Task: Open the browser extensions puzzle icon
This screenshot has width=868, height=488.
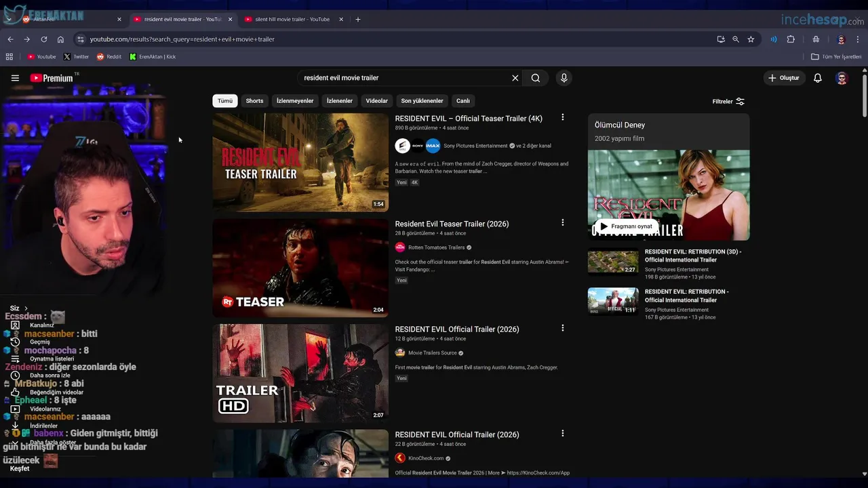Action: [791, 39]
